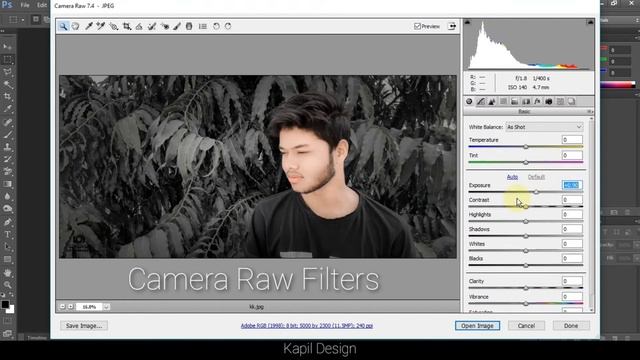Select Photoshop Type tool
The image size is (640, 360).
(x=7, y=234)
